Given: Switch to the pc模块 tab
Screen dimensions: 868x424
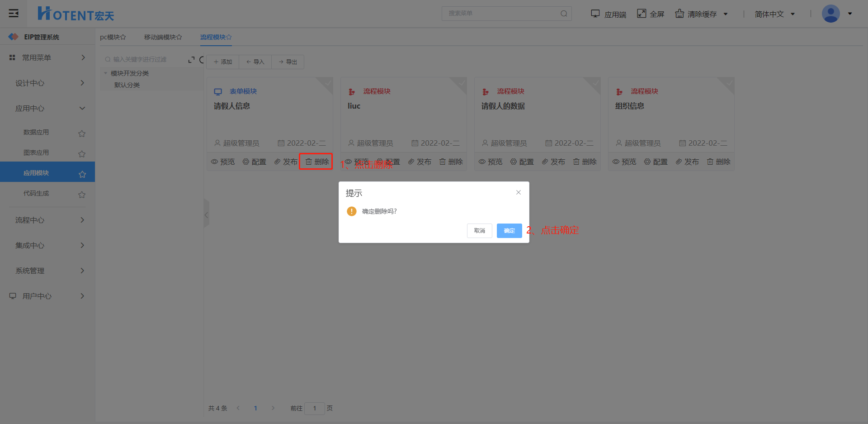Looking at the screenshot, I should click(x=113, y=37).
